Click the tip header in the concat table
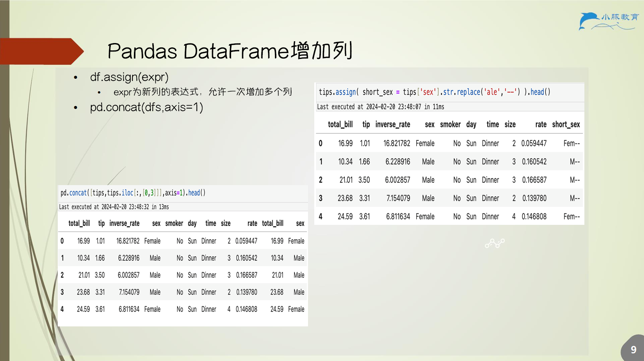The image size is (644, 361). (x=102, y=223)
